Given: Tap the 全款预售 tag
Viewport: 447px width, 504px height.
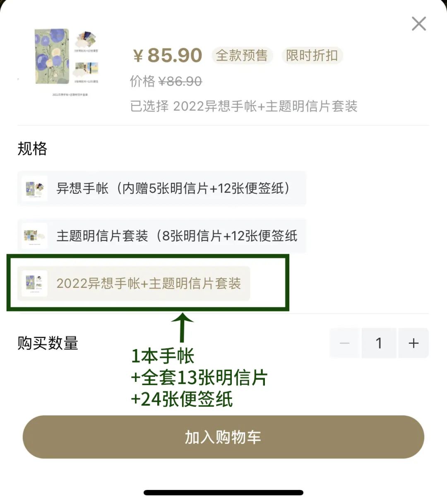Looking at the screenshot, I should click(242, 55).
